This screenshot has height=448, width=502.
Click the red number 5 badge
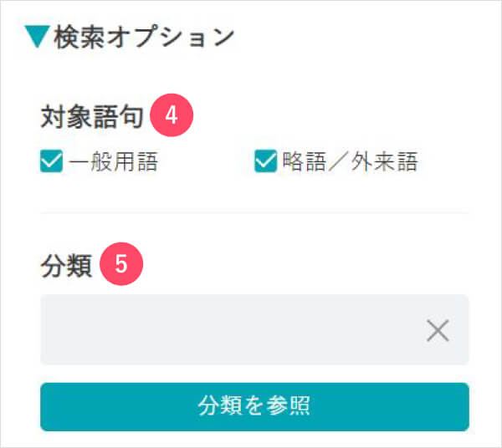click(121, 264)
